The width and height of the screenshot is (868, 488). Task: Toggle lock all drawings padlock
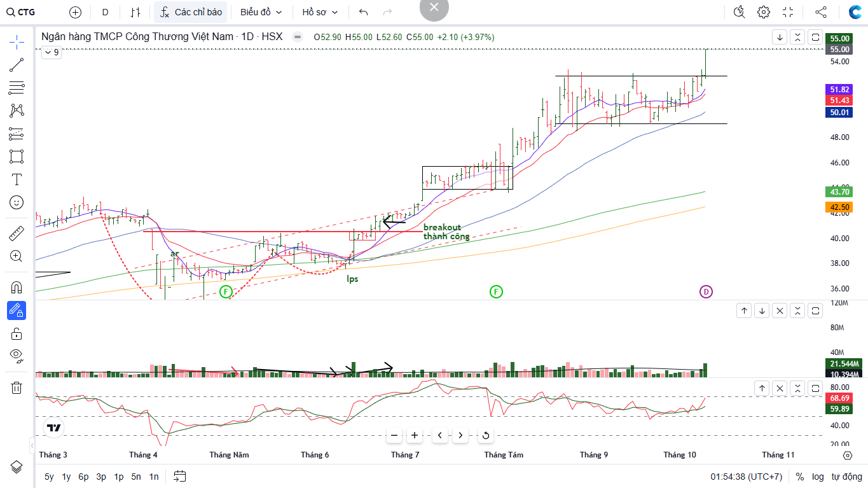point(17,333)
